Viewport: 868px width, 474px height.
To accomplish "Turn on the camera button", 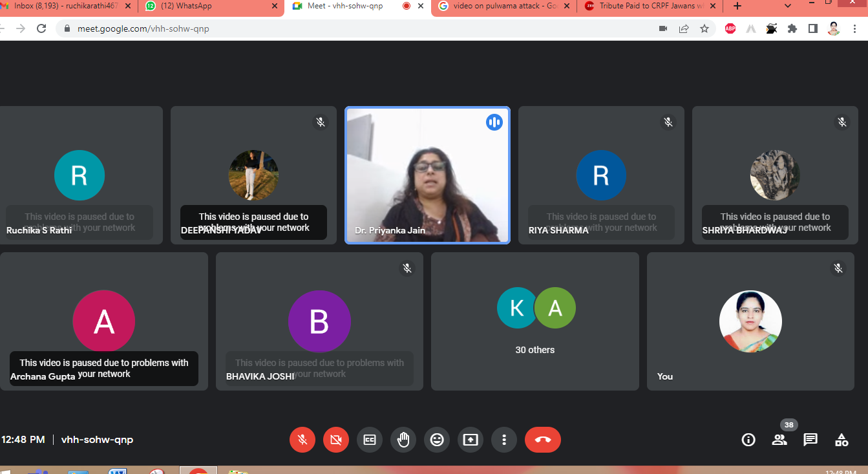I will (335, 440).
